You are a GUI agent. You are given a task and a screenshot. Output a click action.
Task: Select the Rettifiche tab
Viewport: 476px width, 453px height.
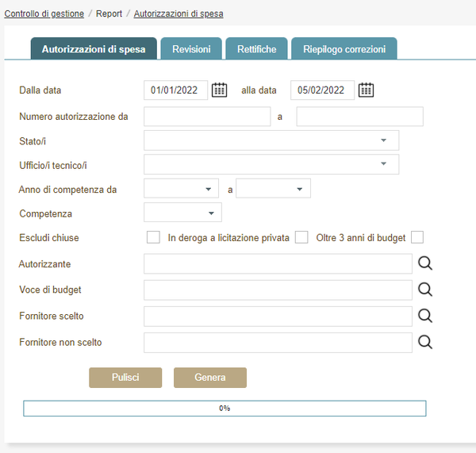(256, 49)
